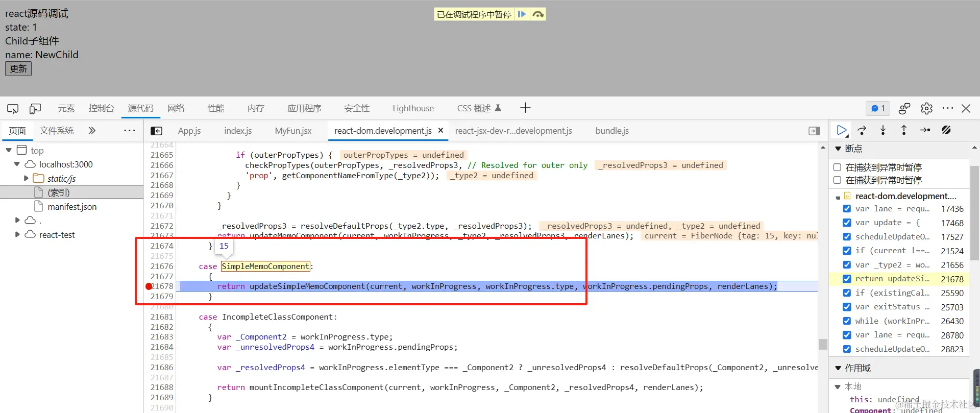Remove the red breakpoint at line 21678

(x=149, y=286)
